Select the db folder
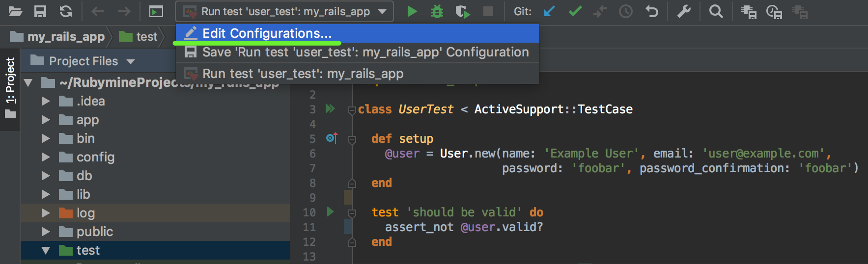 [x=155, y=176]
